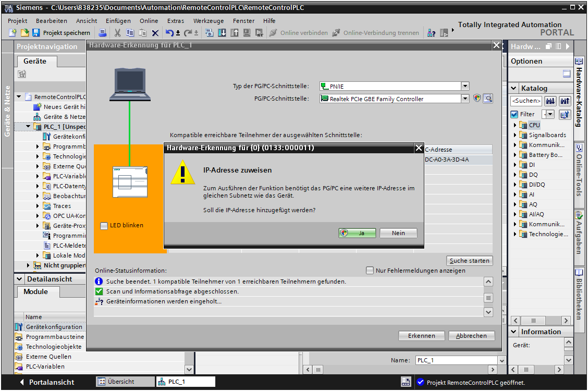588x391 pixels.
Task: Expand the Signalboards catalog folder
Action: (514, 135)
